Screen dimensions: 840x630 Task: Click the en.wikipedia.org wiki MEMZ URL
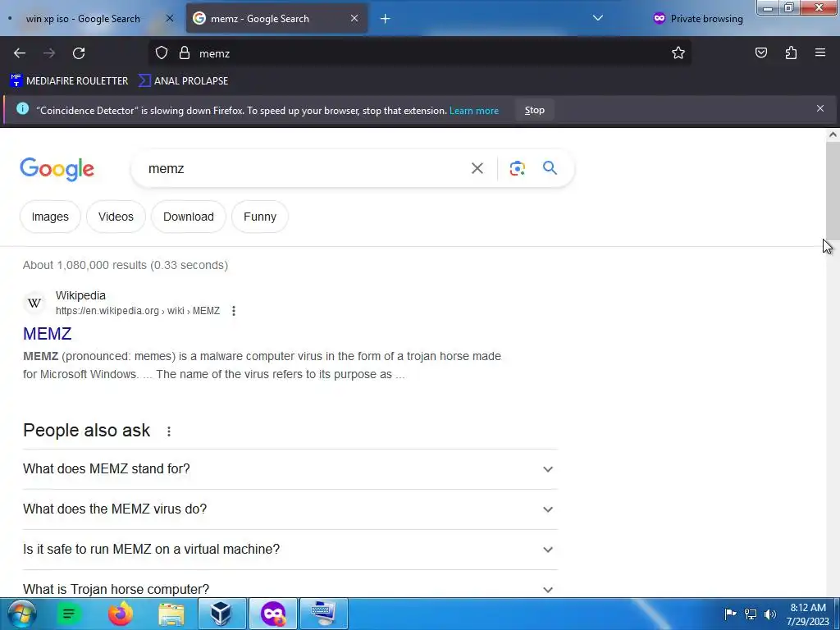coord(138,311)
